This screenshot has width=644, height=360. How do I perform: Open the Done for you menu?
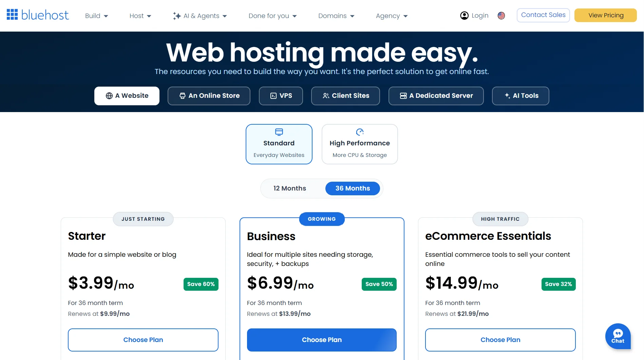(x=273, y=16)
